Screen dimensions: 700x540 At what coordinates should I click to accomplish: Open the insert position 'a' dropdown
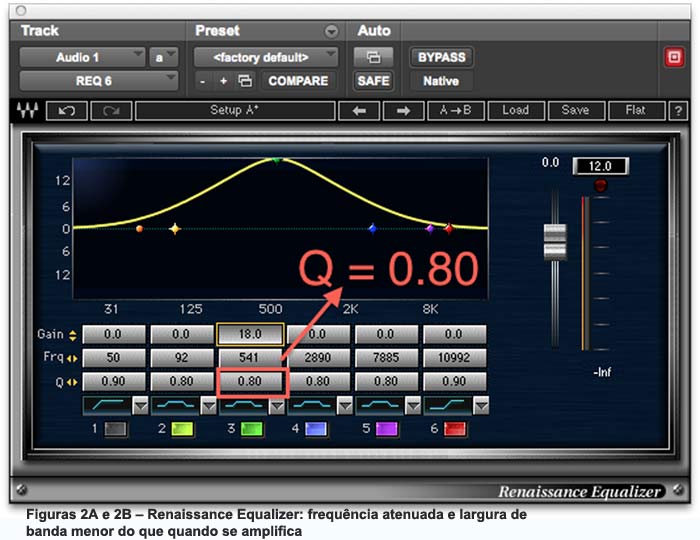point(163,57)
